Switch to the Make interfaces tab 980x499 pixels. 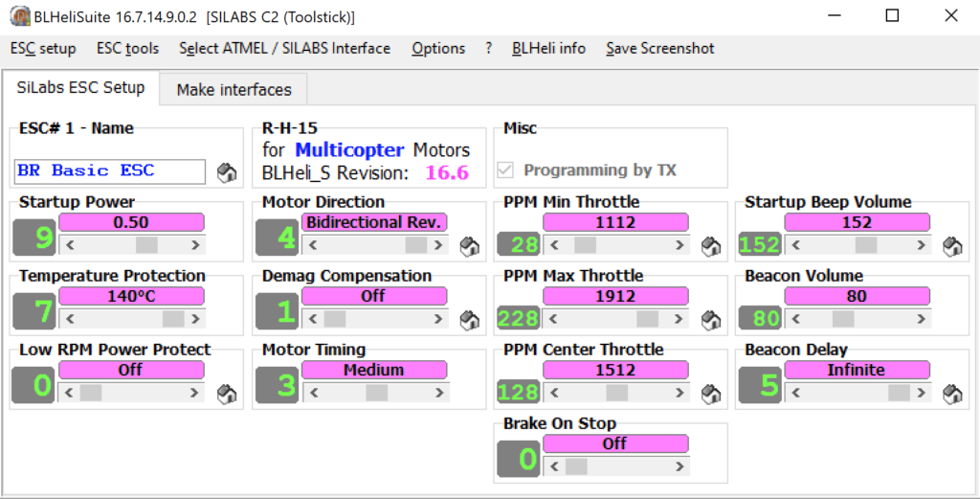click(234, 90)
